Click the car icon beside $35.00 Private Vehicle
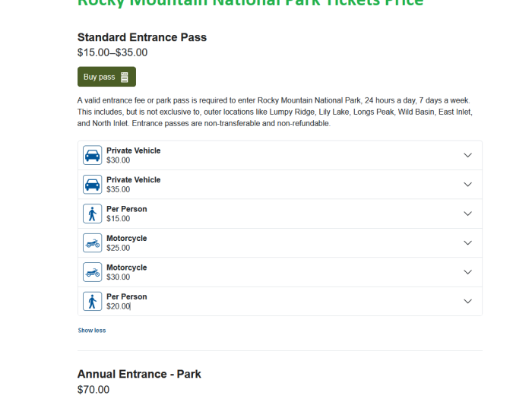 [x=92, y=185]
